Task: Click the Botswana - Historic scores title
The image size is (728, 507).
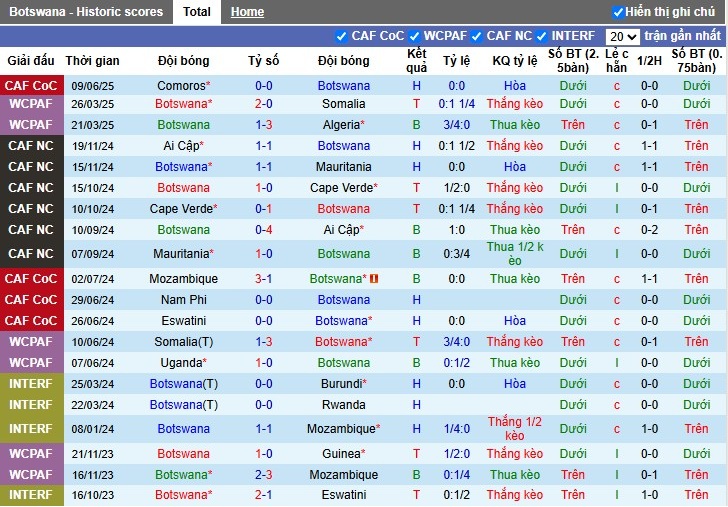Action: click(86, 12)
